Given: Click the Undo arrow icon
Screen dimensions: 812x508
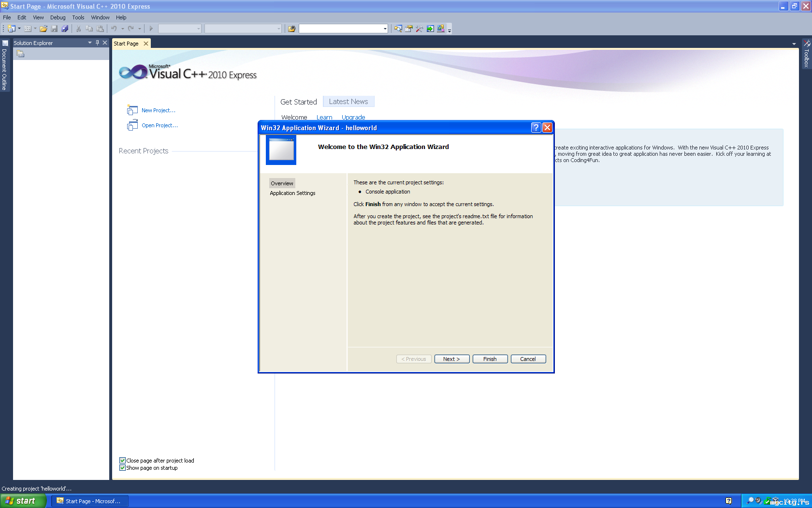Looking at the screenshot, I should [114, 29].
